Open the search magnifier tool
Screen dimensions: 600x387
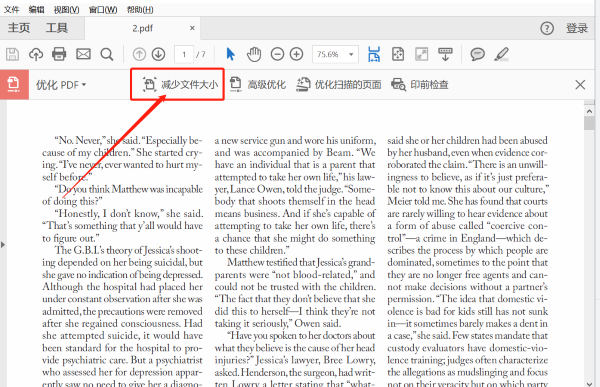107,54
